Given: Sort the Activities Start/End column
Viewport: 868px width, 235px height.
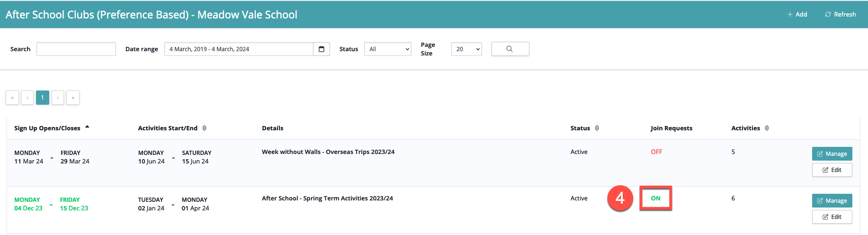Looking at the screenshot, I should [x=205, y=128].
